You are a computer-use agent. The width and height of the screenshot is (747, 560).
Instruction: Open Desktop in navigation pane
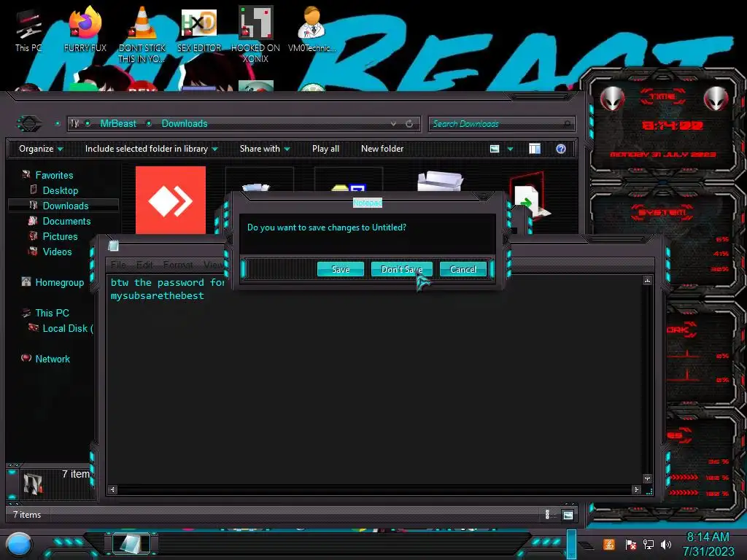point(61,190)
